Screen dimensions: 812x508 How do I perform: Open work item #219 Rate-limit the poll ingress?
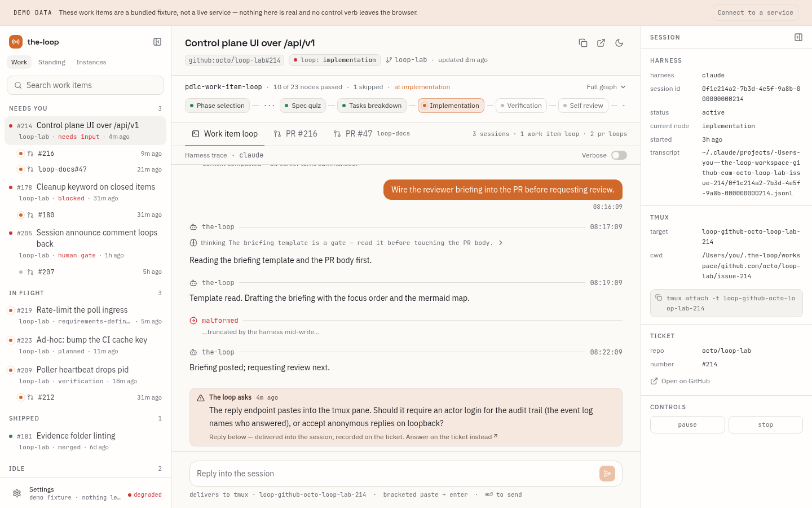point(85,315)
